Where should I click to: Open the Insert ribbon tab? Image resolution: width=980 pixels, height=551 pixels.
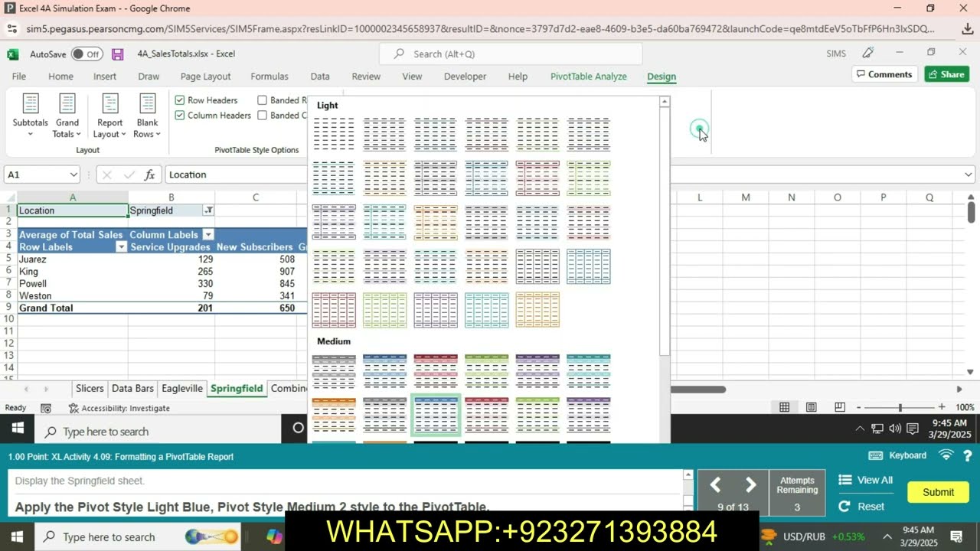pyautogui.click(x=105, y=77)
